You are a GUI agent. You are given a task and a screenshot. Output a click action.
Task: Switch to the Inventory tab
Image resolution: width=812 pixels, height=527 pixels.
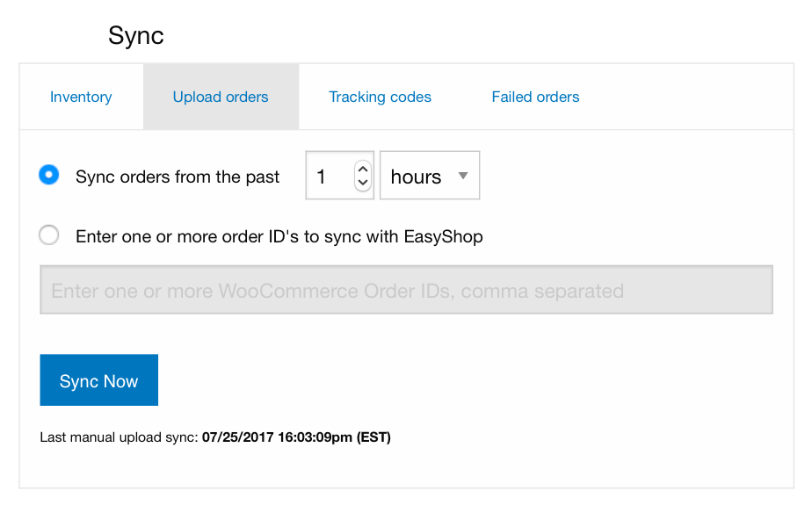point(81,97)
